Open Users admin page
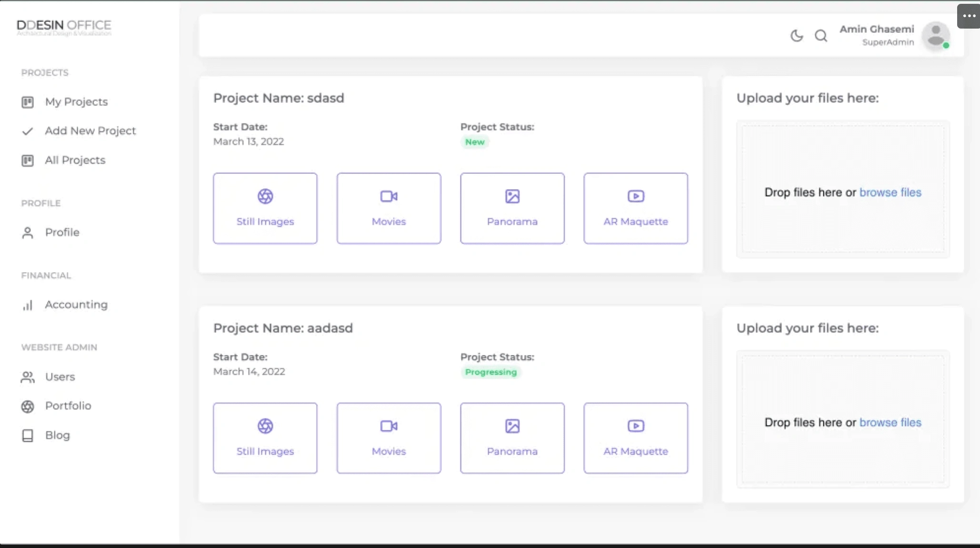This screenshot has width=980, height=548. click(60, 377)
